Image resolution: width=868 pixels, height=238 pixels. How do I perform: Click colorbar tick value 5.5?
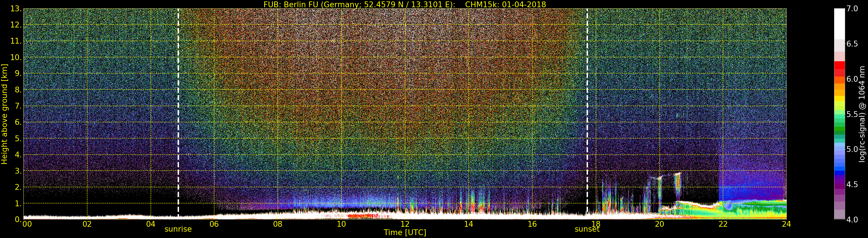tap(852, 114)
